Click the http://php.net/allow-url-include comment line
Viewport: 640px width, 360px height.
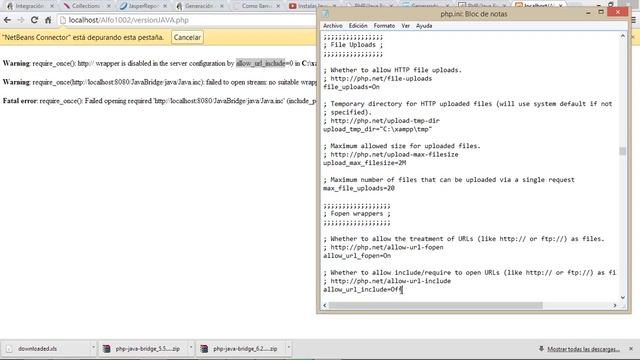[x=387, y=281]
